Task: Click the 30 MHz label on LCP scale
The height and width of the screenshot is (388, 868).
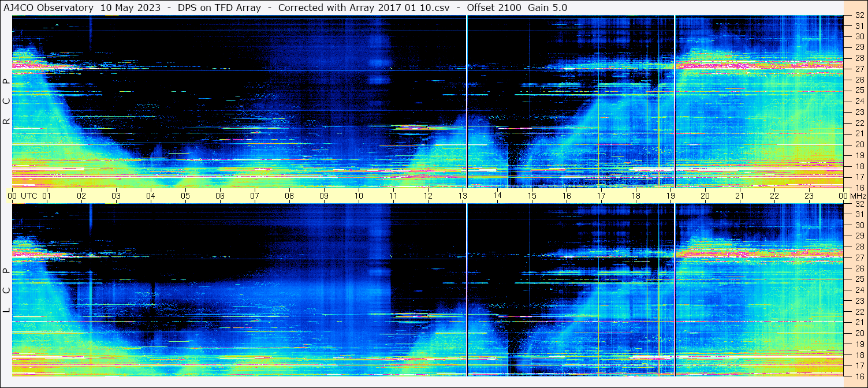Action: point(859,225)
